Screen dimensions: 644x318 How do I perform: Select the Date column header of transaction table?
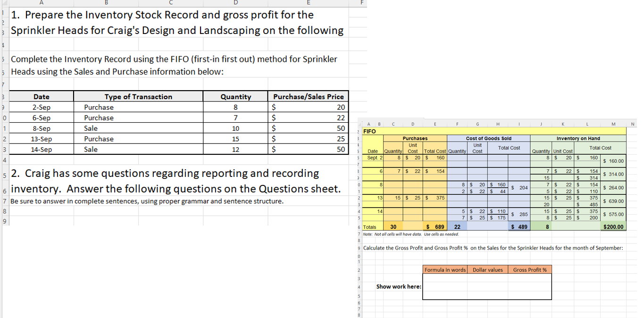(41, 96)
